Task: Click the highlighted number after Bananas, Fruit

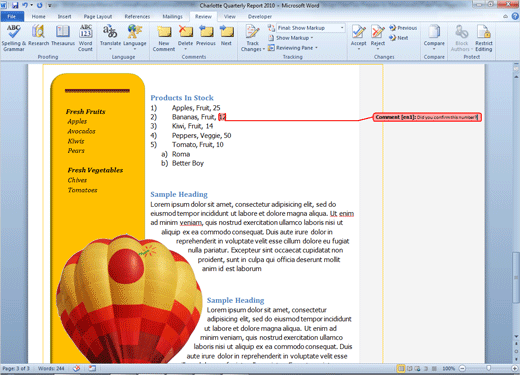Action: (222, 117)
